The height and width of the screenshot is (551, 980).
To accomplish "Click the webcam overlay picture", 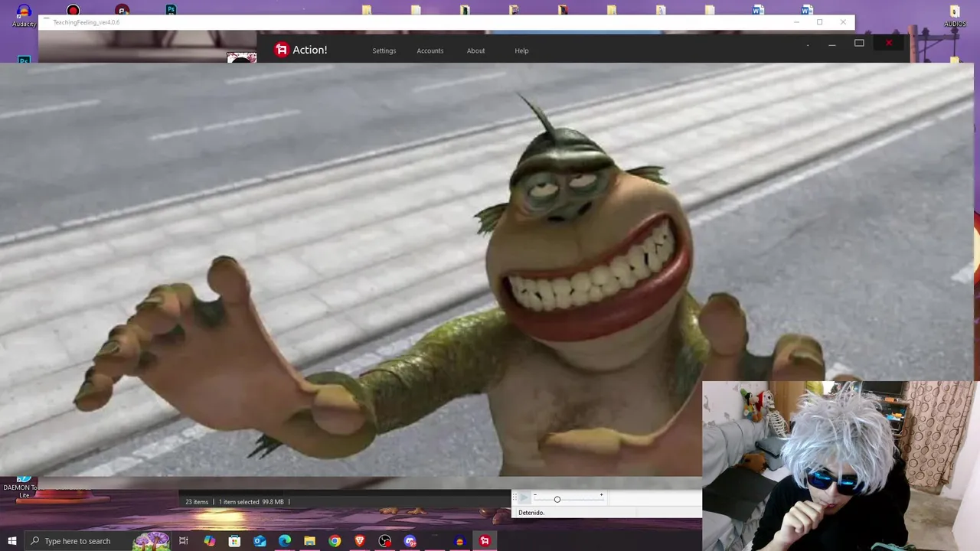I will pyautogui.click(x=841, y=465).
